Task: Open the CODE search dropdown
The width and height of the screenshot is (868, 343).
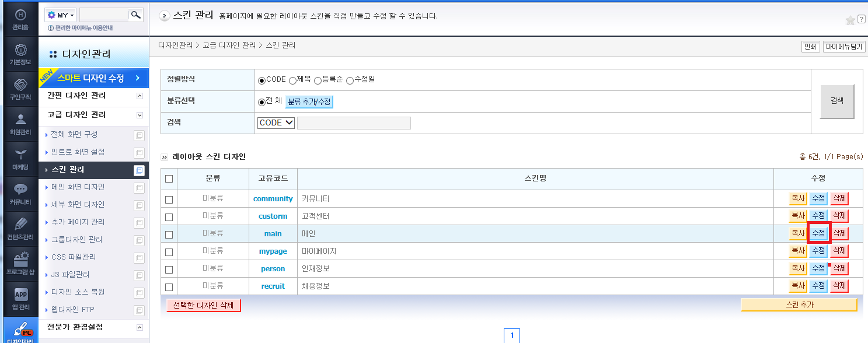Action: click(276, 123)
